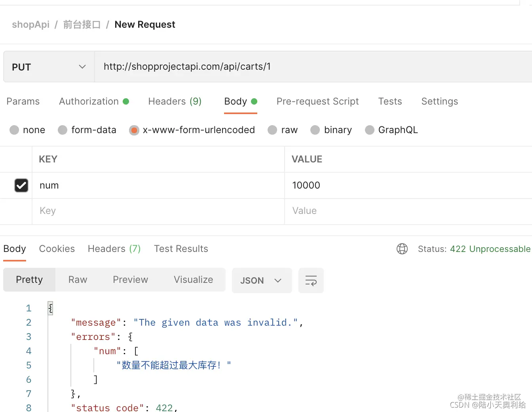Image resolution: width=532 pixels, height=412 pixels.
Task: Select the binary body radio option
Action: [x=315, y=130]
